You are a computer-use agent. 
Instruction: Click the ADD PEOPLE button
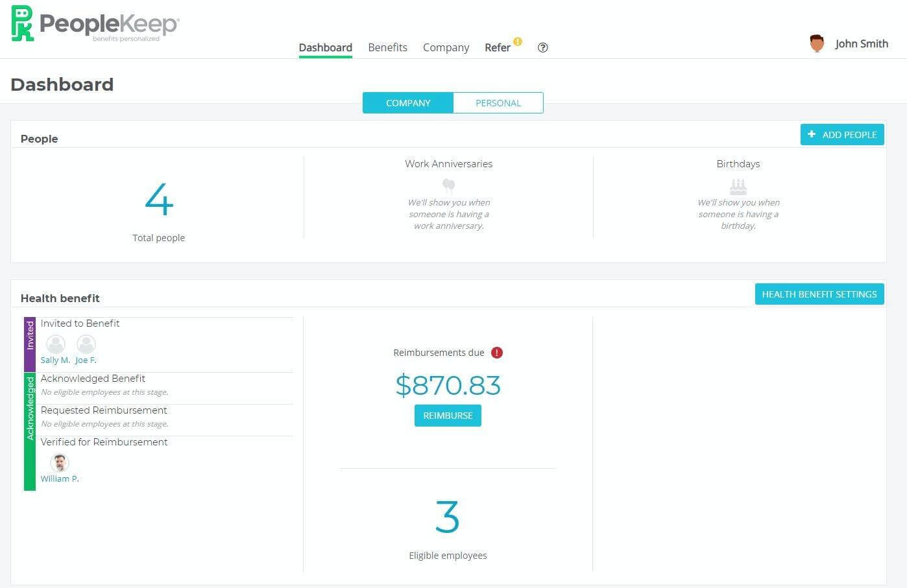[842, 134]
